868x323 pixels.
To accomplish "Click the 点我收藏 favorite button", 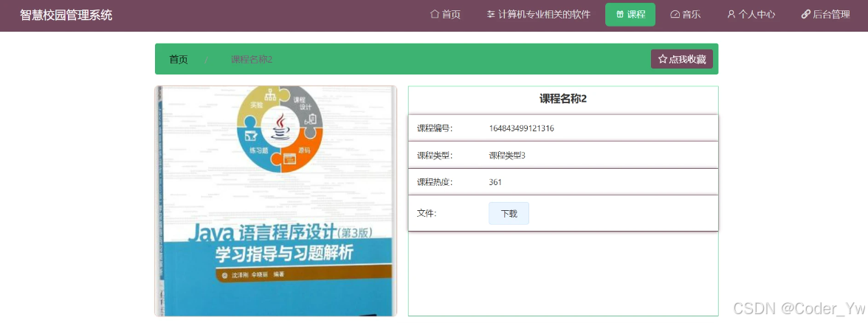I will click(x=681, y=59).
